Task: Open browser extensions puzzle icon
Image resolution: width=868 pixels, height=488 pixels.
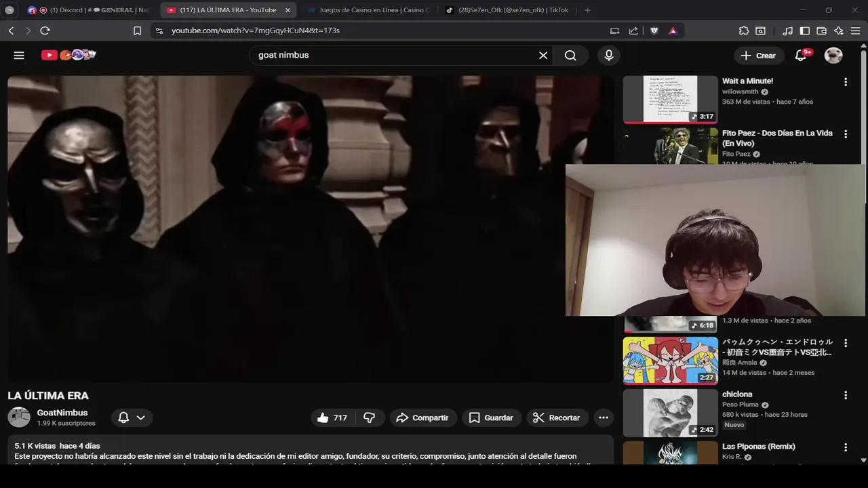Action: [744, 30]
